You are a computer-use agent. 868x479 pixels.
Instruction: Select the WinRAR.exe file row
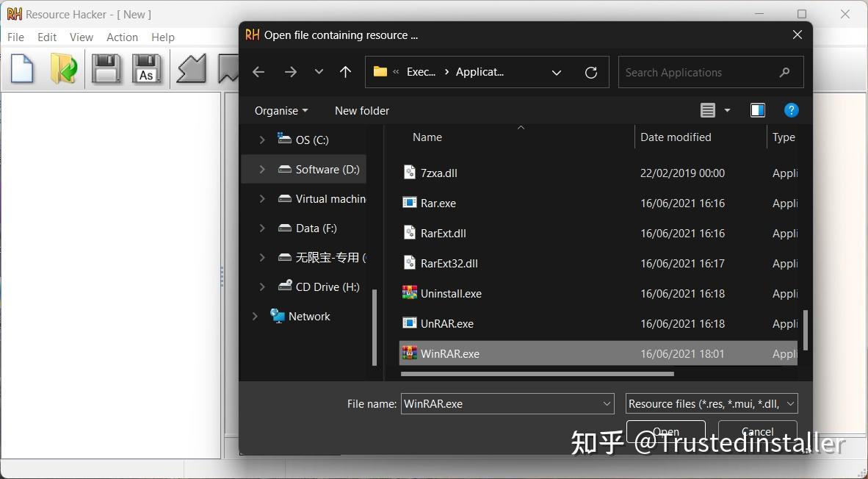[x=598, y=353]
